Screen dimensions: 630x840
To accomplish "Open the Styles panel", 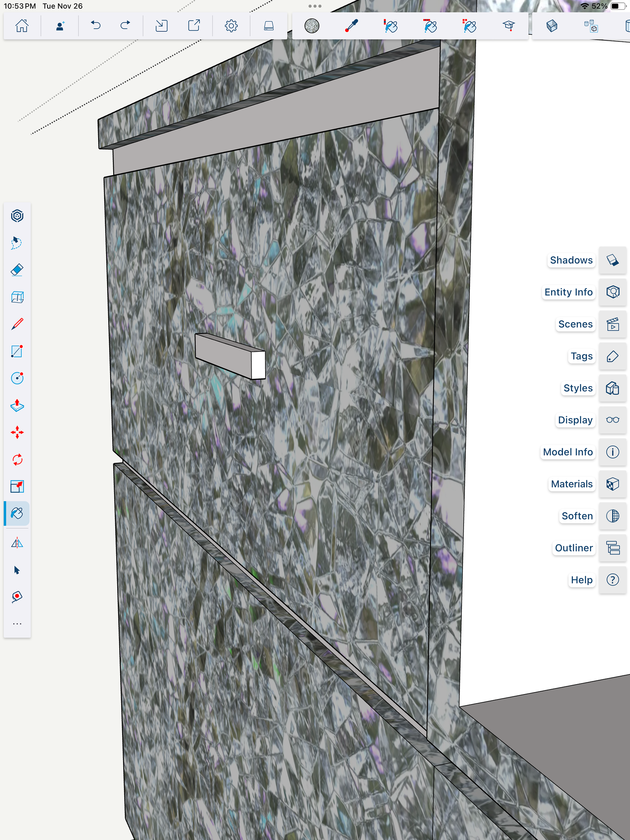I will [x=612, y=388].
